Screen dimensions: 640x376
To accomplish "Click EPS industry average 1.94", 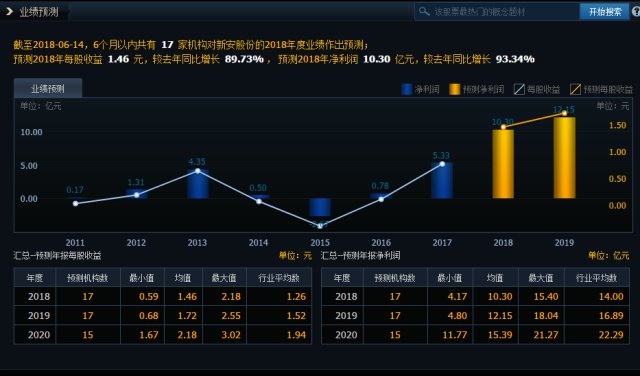I will click(x=296, y=335).
